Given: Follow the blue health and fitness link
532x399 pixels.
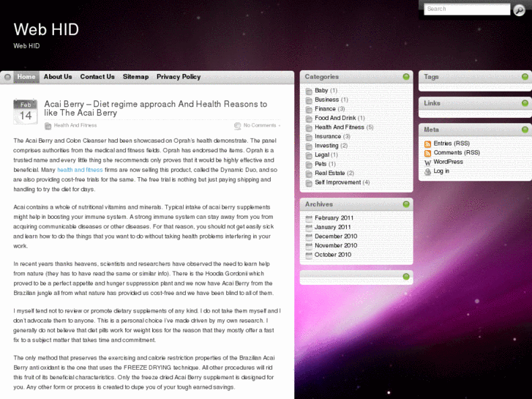Looking at the screenshot, I should pyautogui.click(x=80, y=170).
